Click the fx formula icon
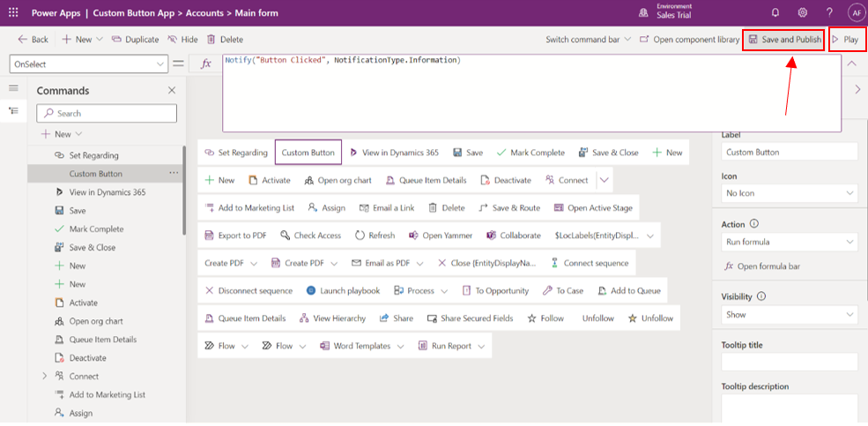 [206, 64]
